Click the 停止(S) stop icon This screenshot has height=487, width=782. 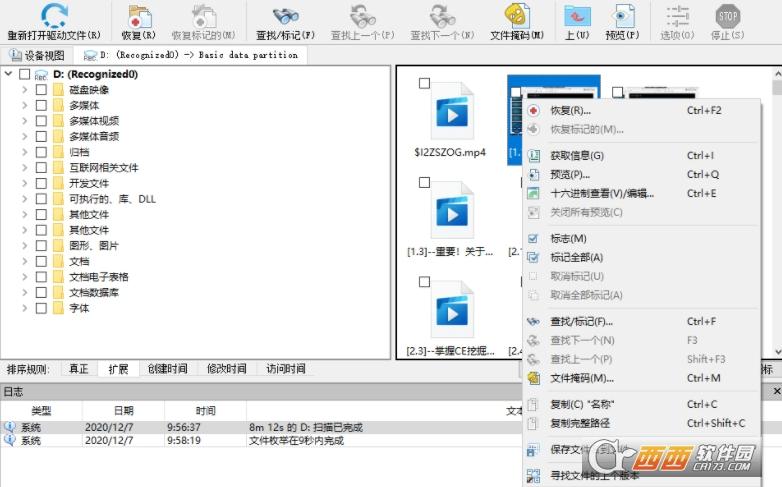(728, 16)
